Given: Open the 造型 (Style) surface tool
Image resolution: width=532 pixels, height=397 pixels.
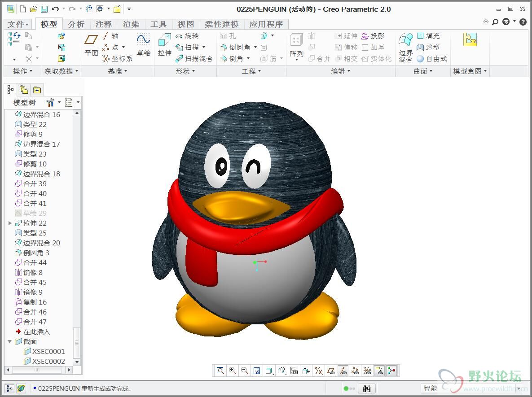Looking at the screenshot, I should click(x=428, y=48).
